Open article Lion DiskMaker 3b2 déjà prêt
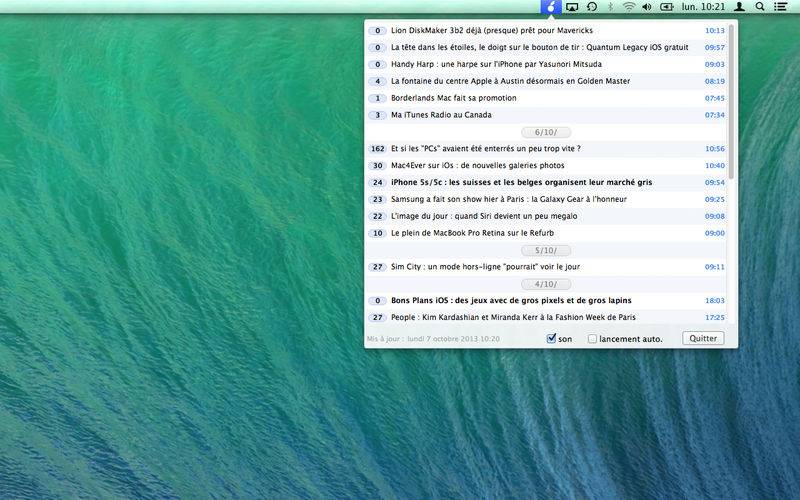 (x=492, y=31)
